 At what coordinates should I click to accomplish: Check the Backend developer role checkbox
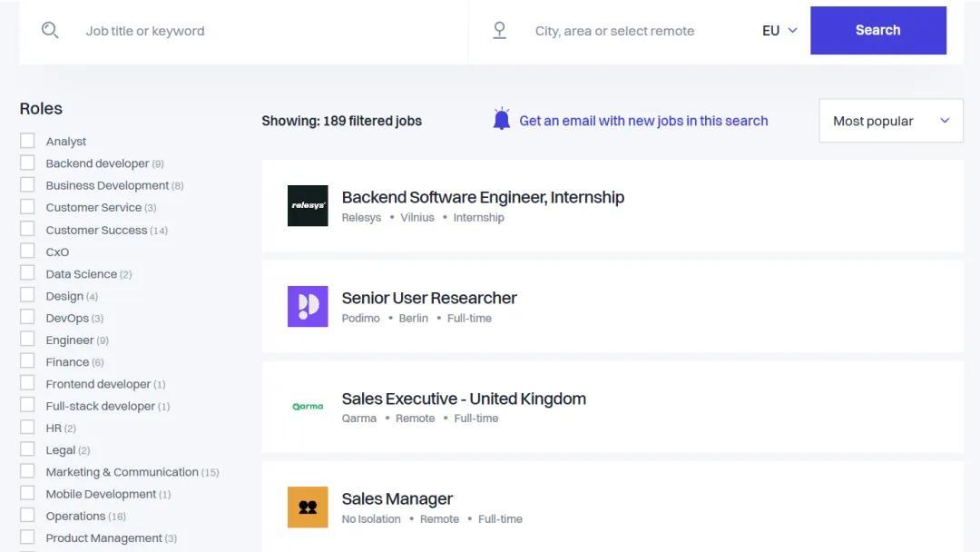pos(27,163)
